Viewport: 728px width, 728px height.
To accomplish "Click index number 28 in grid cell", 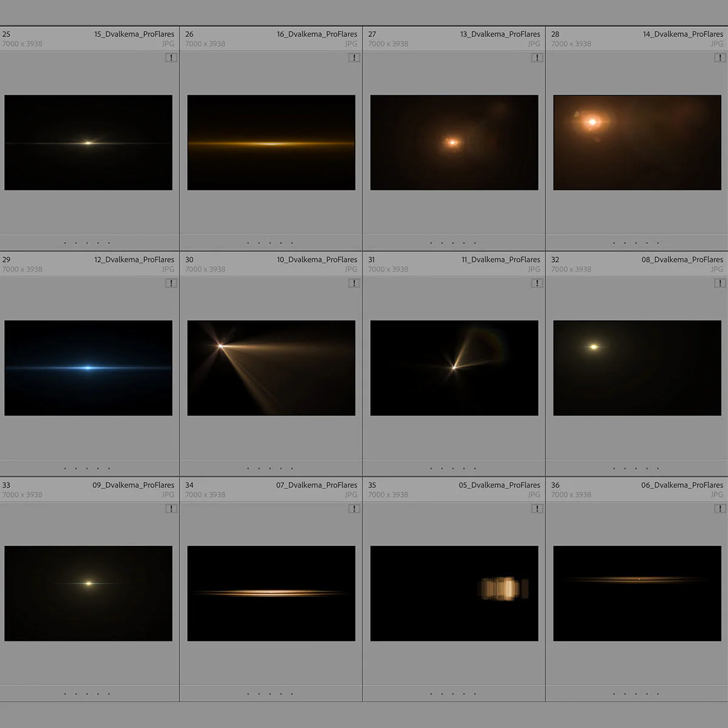I will pos(555,34).
